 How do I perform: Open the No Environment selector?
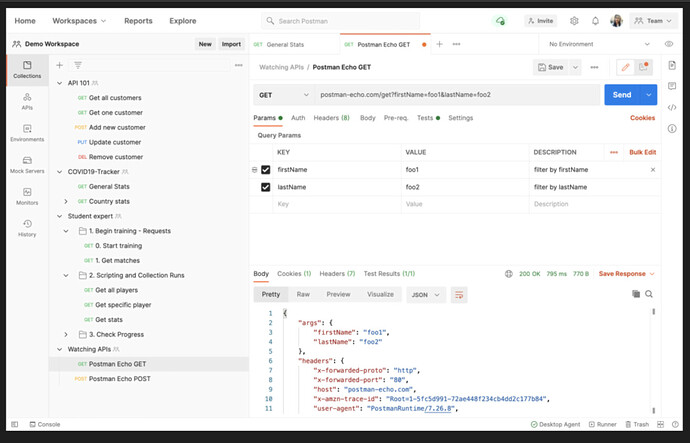click(599, 44)
